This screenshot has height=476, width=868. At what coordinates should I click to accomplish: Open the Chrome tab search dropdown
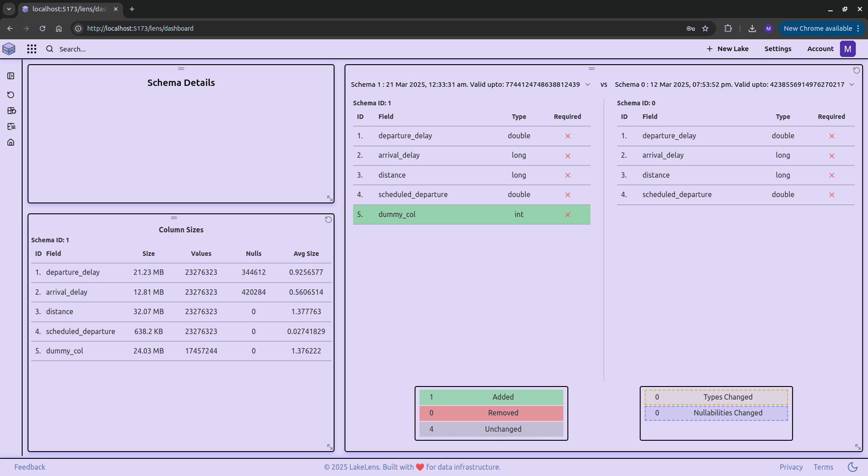point(9,9)
